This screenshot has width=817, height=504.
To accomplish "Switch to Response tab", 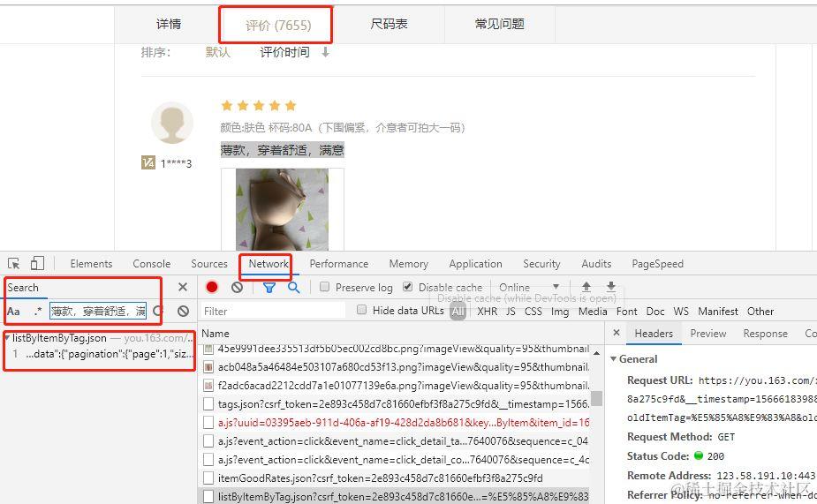I will click(x=766, y=334).
